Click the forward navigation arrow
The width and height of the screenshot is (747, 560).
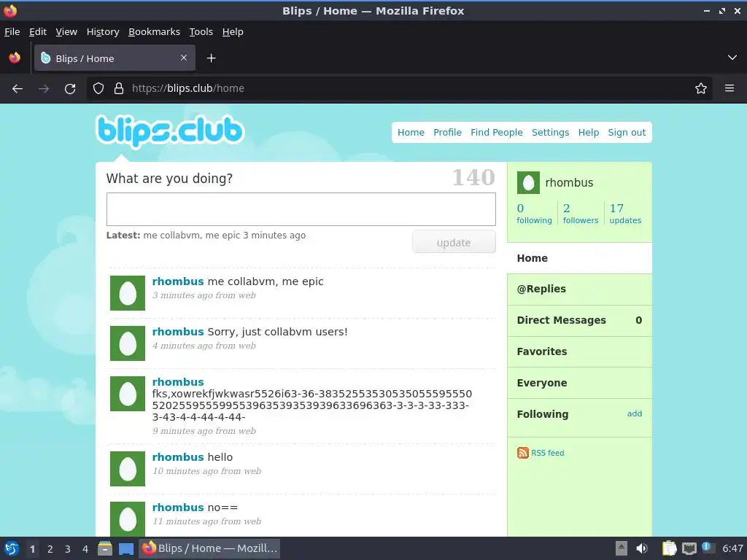pyautogui.click(x=44, y=88)
